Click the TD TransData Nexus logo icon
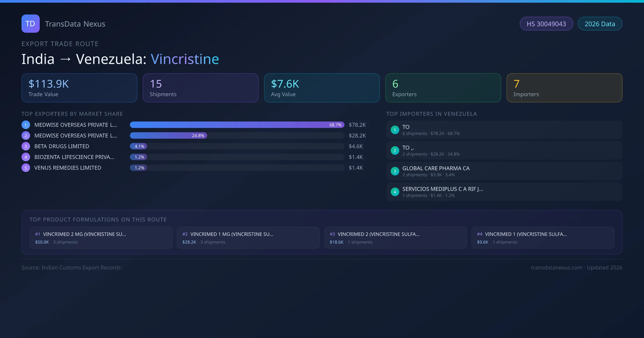 (30, 24)
